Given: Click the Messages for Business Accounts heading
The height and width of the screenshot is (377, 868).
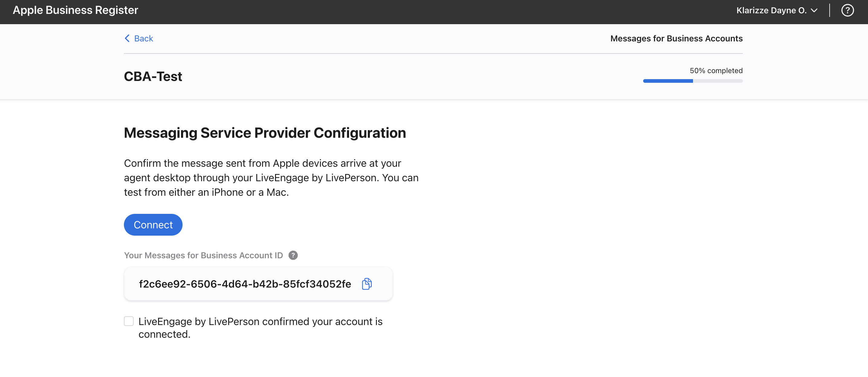Looking at the screenshot, I should point(676,38).
